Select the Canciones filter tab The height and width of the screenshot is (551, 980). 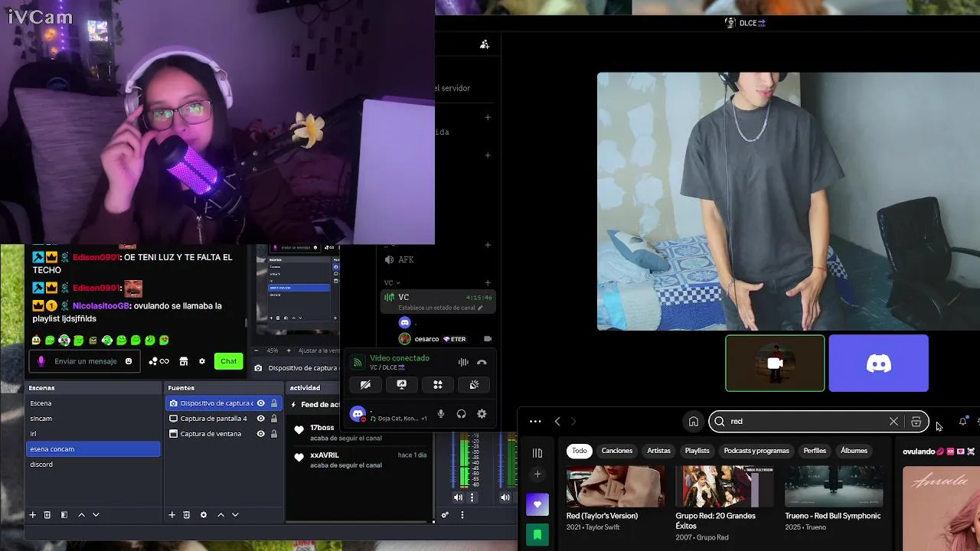(x=617, y=451)
